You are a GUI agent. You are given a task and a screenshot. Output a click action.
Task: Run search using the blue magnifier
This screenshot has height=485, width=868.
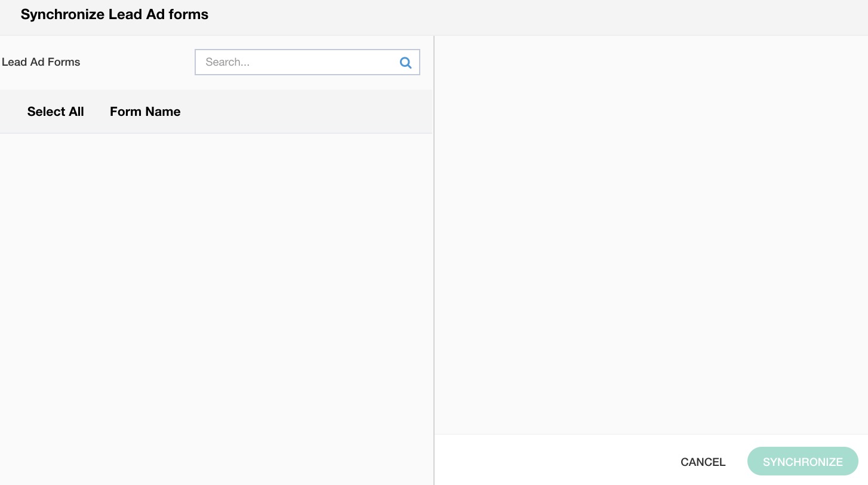point(405,62)
